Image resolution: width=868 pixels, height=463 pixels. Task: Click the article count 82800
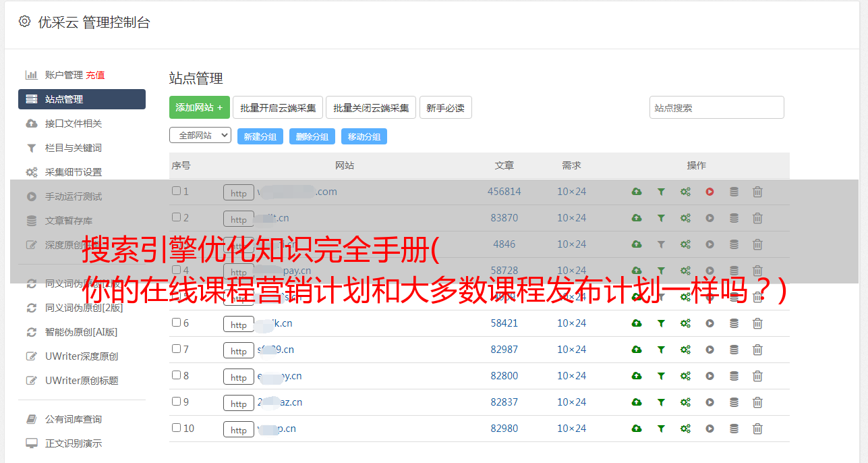[504, 376]
